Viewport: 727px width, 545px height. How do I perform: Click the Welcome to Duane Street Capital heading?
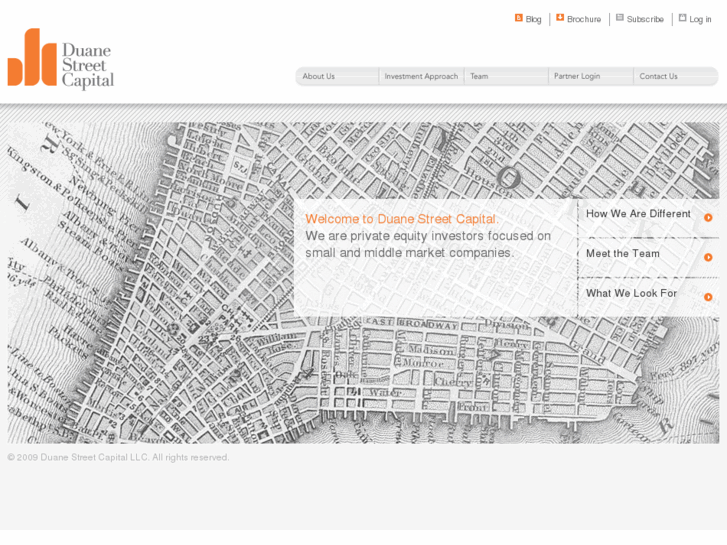point(402,219)
